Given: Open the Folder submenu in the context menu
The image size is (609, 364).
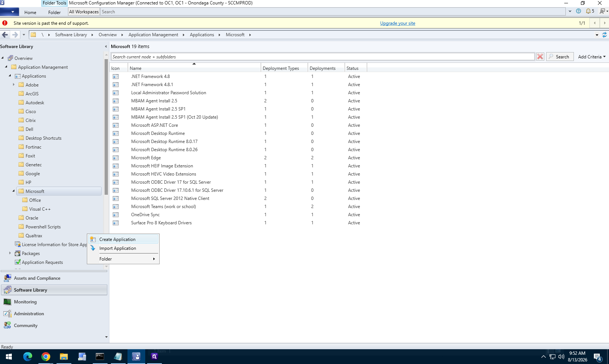Looking at the screenshot, I should 123,259.
